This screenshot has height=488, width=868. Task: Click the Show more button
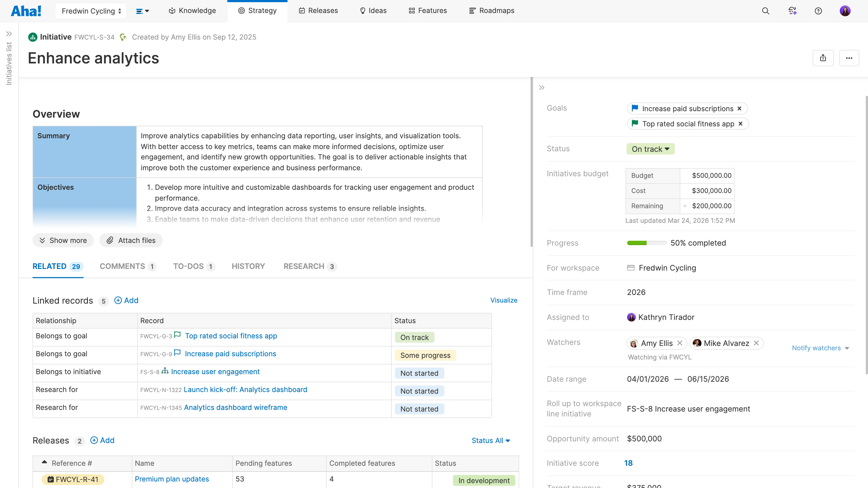click(x=63, y=240)
